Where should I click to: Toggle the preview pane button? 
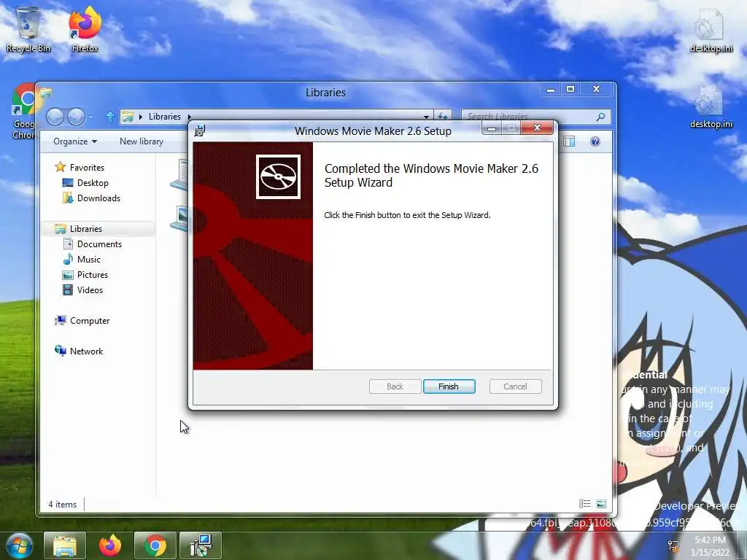[569, 141]
